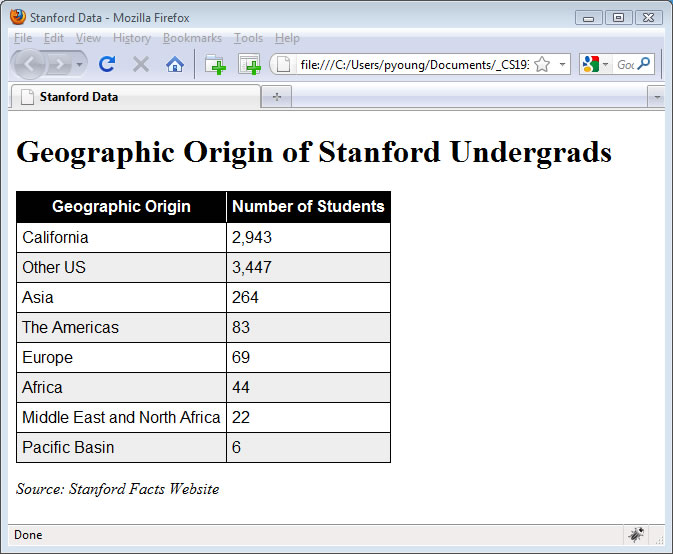This screenshot has height=554, width=673.
Task: Open the Bookmarks menu
Action: click(x=192, y=38)
